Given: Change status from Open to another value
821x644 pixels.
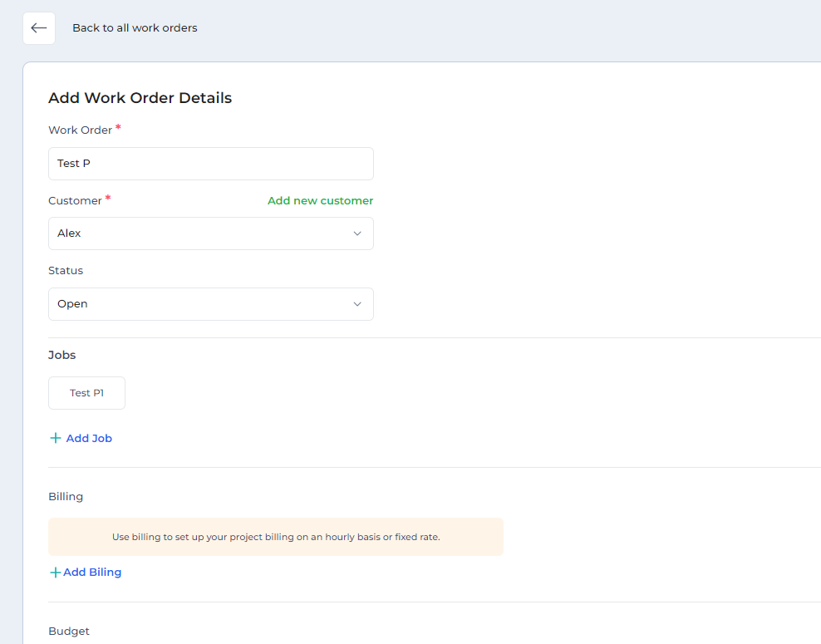Looking at the screenshot, I should point(210,304).
